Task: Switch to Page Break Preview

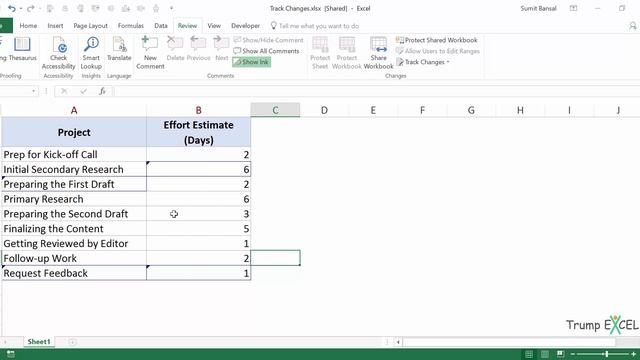Action: click(561, 354)
